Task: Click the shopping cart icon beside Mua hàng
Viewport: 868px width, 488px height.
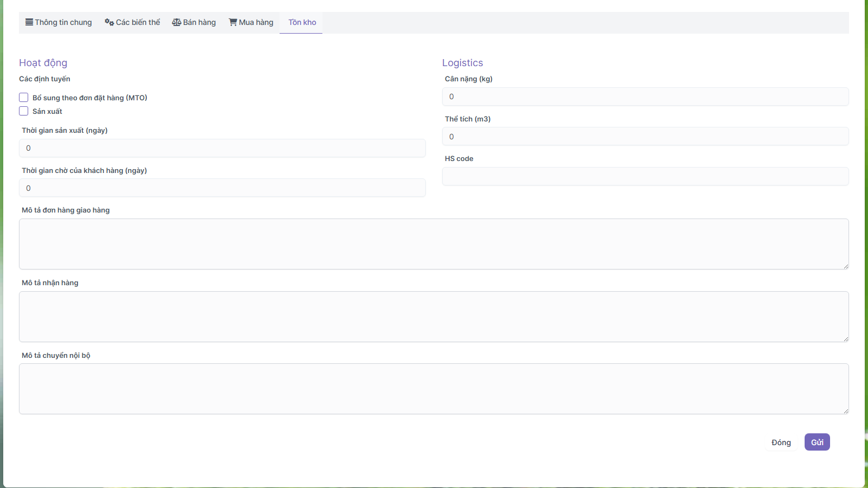Action: coord(233,22)
